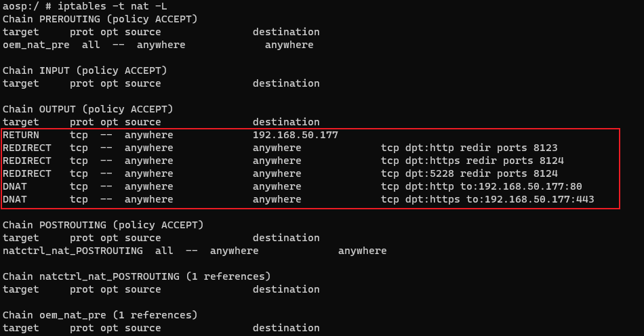Click the RETURN target in OUTPUT chain
Screen dimensions: 644x336
(x=21, y=135)
